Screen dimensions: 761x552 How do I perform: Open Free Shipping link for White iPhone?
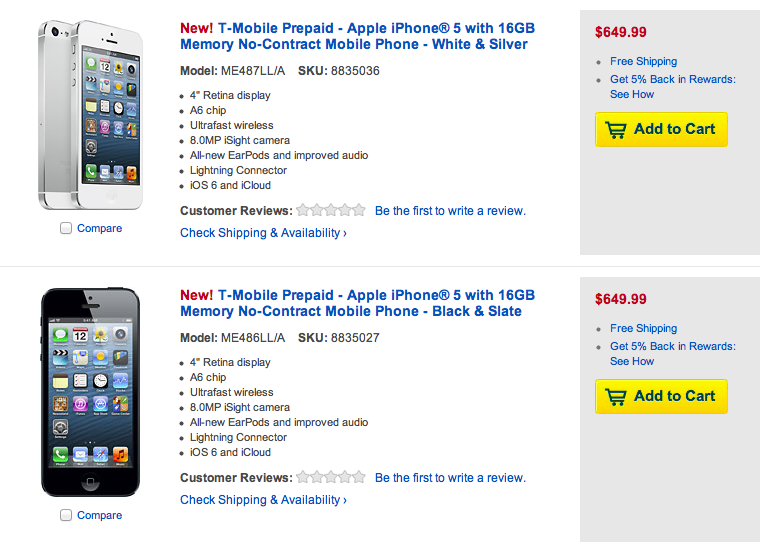point(643,61)
